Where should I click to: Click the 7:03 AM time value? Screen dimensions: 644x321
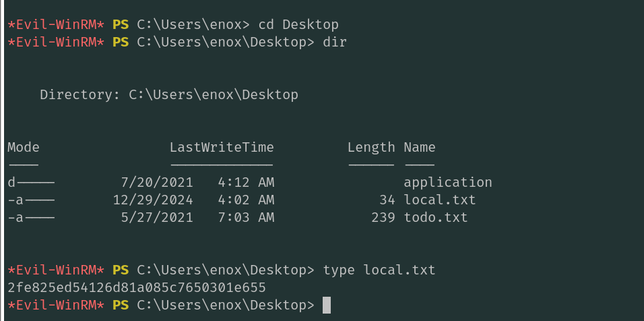[246, 217]
